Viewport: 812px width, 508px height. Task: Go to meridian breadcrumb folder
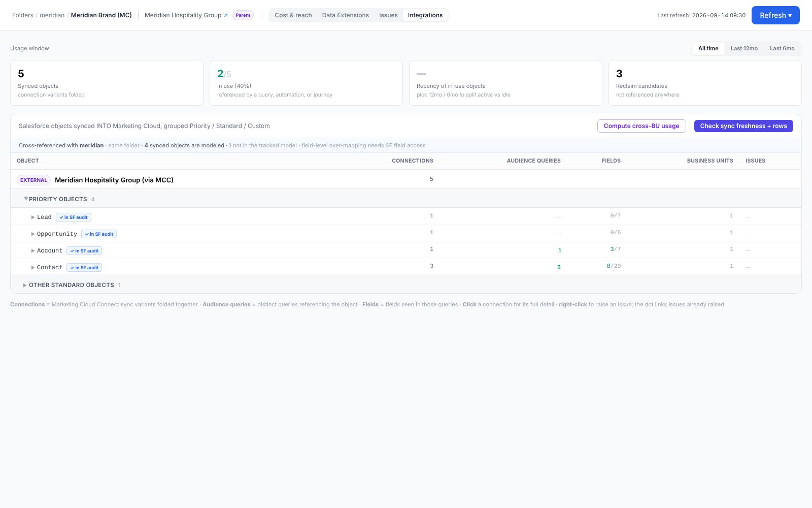(x=52, y=15)
